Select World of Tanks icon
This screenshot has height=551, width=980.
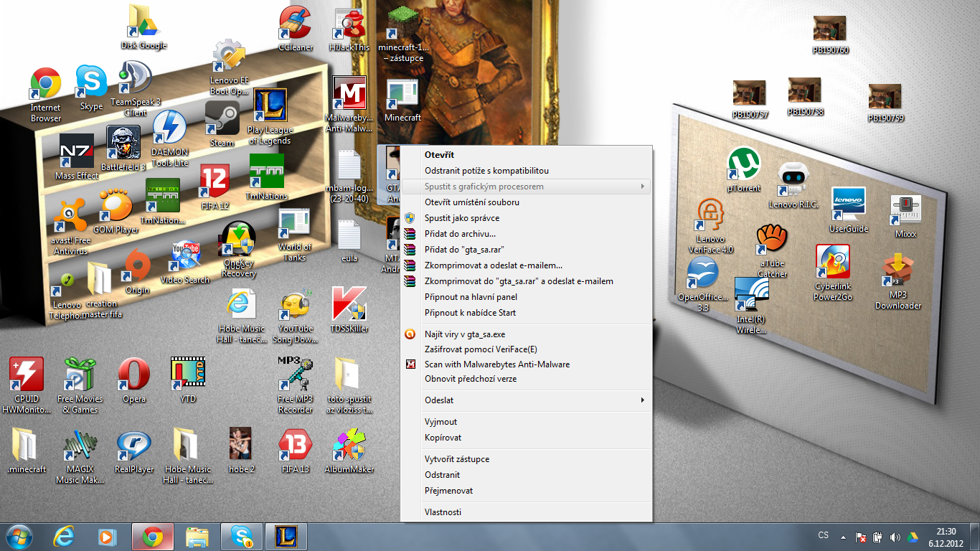coord(294,235)
